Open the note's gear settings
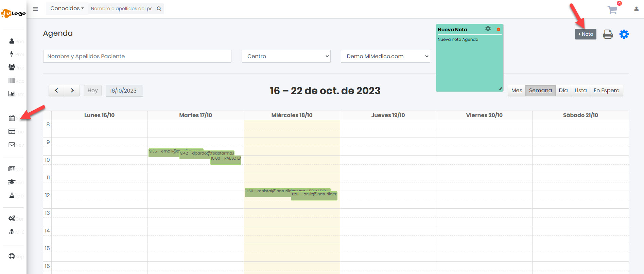 [488, 29]
